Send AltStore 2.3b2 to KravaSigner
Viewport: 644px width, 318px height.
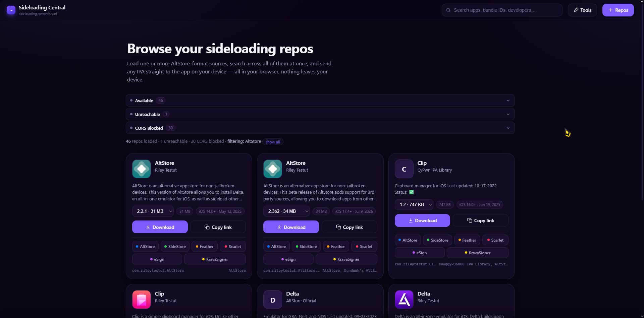(346, 259)
